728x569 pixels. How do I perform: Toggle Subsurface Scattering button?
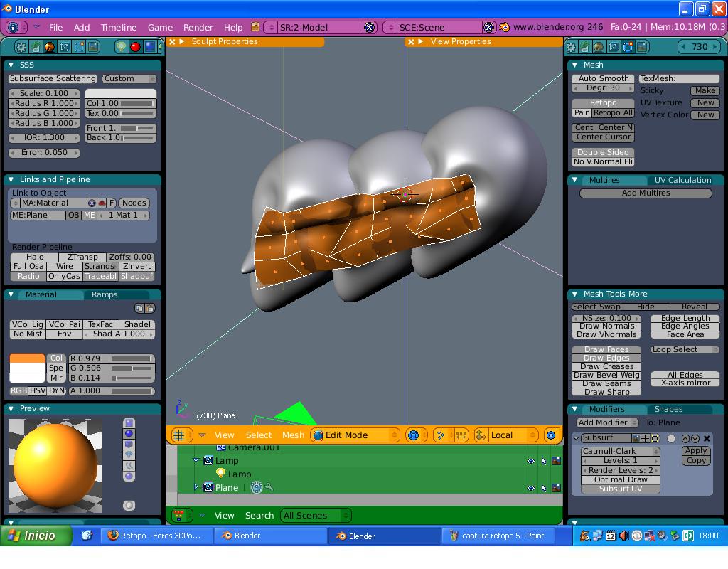(x=53, y=78)
